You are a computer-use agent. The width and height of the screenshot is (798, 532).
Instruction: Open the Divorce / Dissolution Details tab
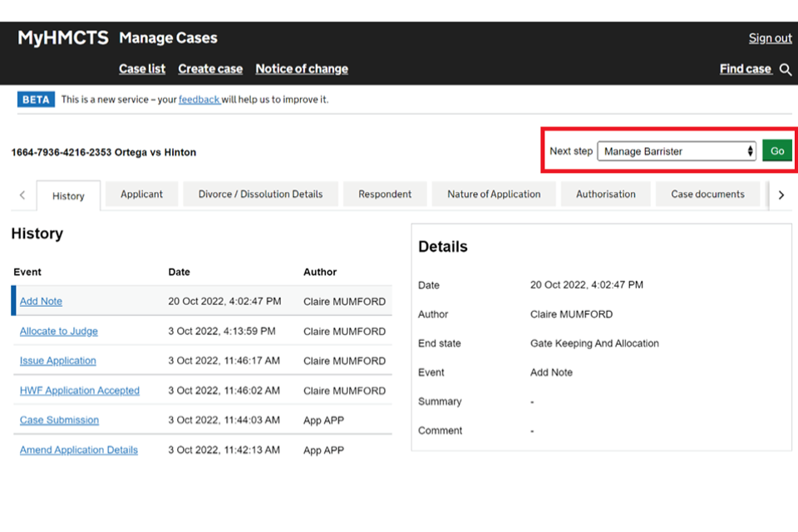[x=260, y=195]
